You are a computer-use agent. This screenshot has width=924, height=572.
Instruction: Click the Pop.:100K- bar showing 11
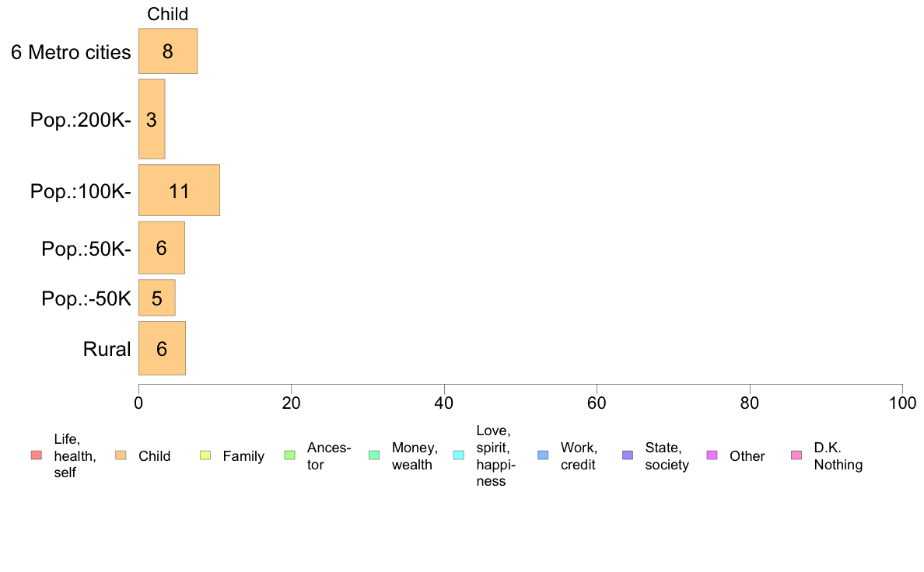(179, 190)
